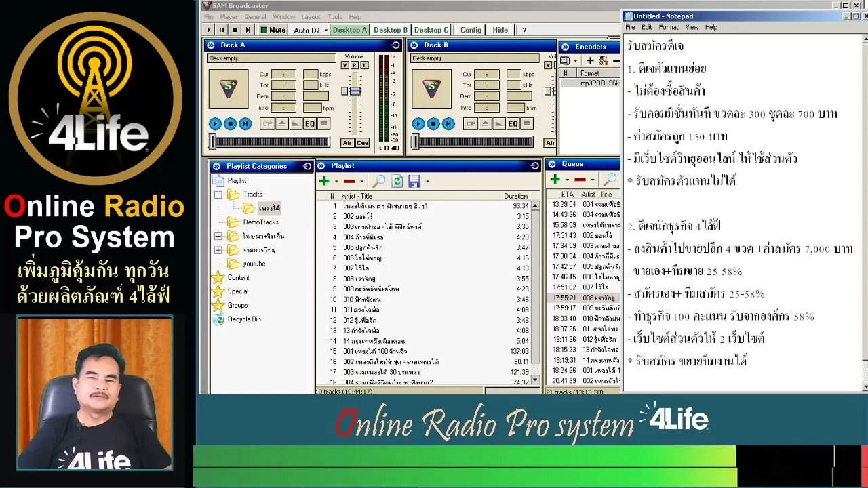Skip to next on Deck A
Image resolution: width=868 pixels, height=488 pixels.
click(245, 123)
